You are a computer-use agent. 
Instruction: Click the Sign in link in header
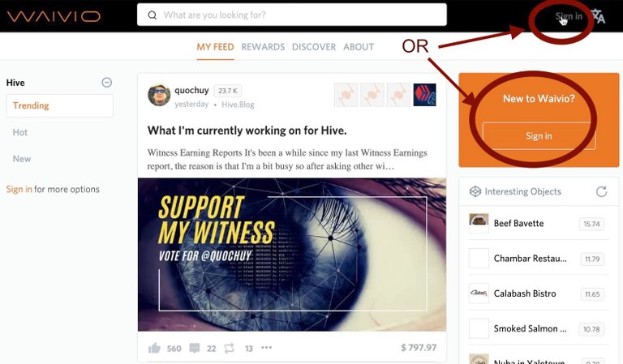point(569,16)
